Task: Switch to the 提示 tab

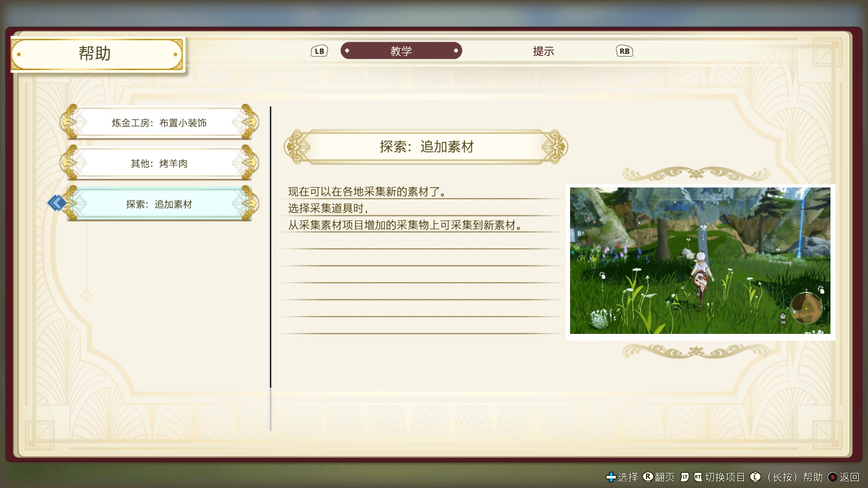Action: (544, 51)
